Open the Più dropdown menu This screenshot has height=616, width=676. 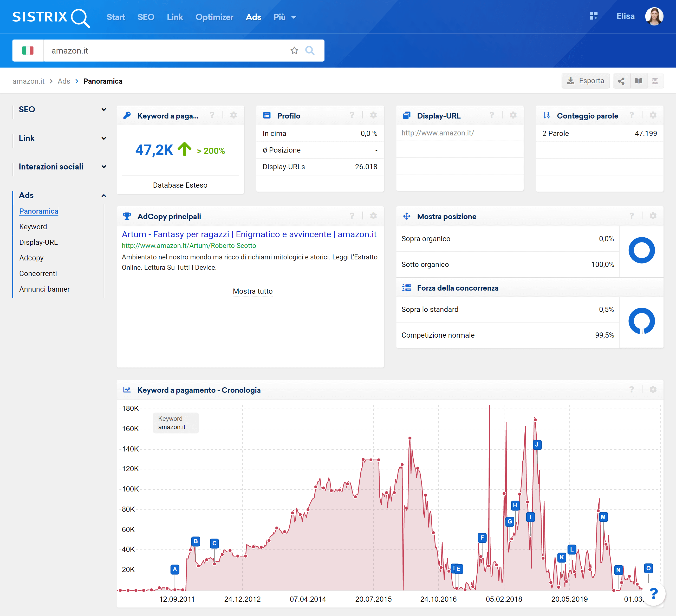coord(285,17)
